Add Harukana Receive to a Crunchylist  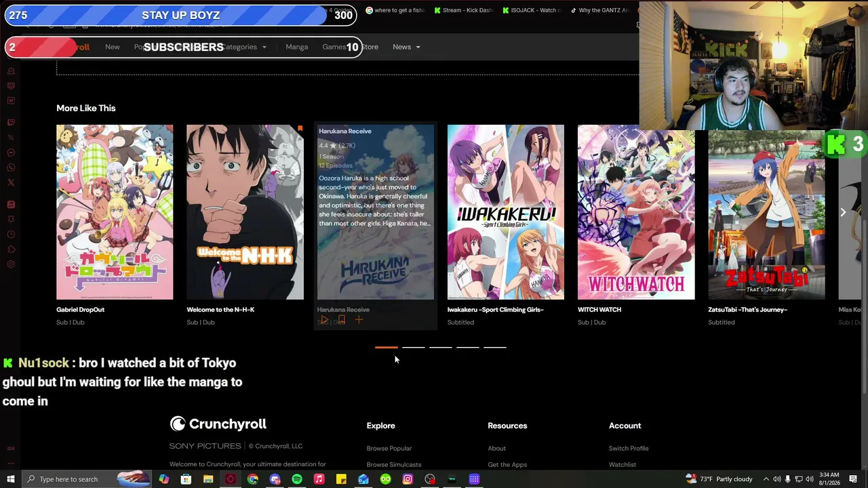point(359,320)
